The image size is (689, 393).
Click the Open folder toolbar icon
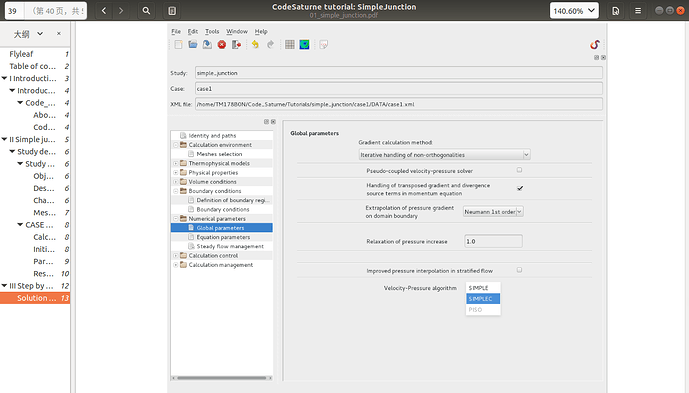(192, 44)
